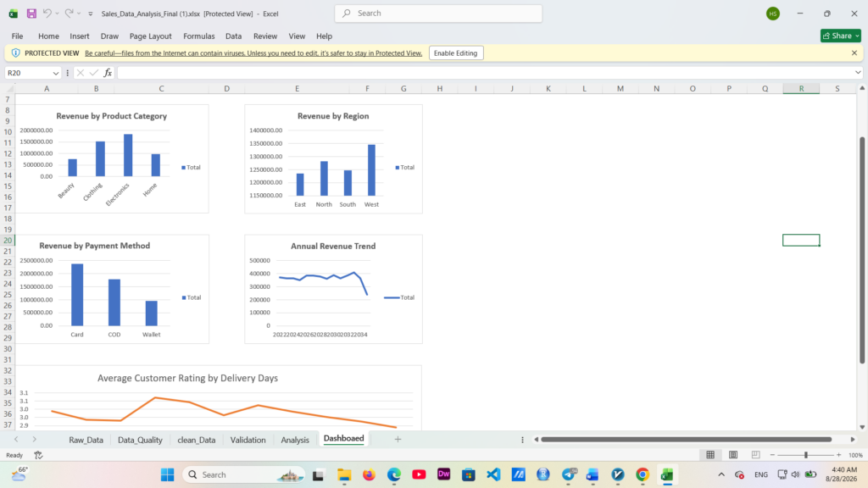
Task: Switch to the Validation sheet tab
Action: coord(248,440)
